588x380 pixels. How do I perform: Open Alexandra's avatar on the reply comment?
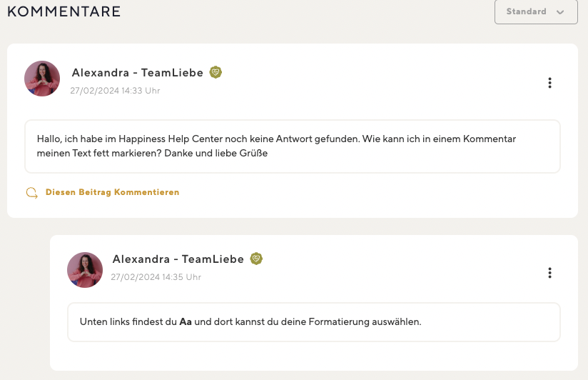pyautogui.click(x=85, y=270)
